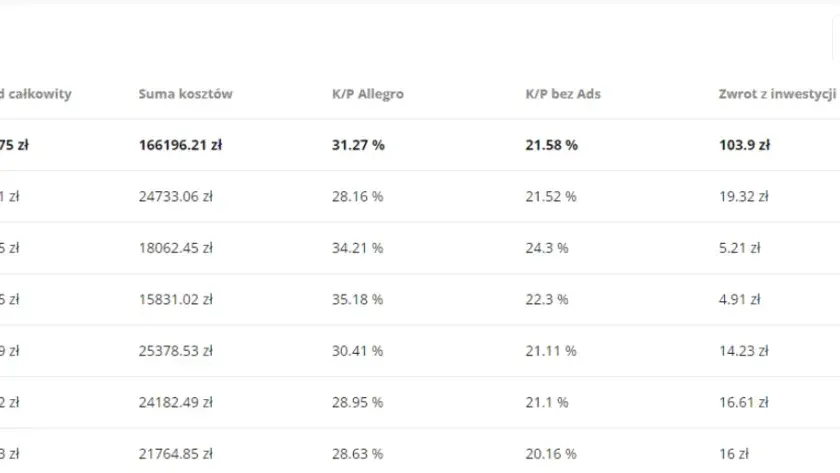Sort by K/P bez Ads column header
This screenshot has width=840, height=473.
(x=563, y=94)
